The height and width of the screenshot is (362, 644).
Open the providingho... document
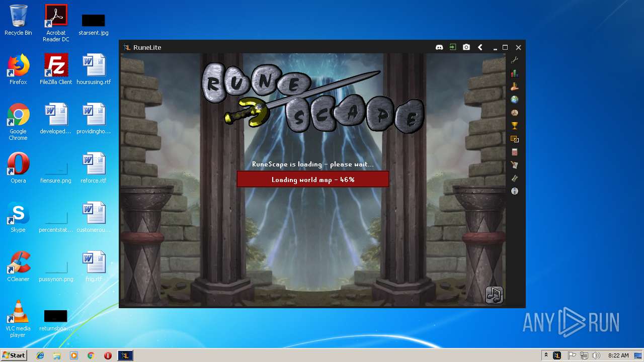(x=94, y=119)
